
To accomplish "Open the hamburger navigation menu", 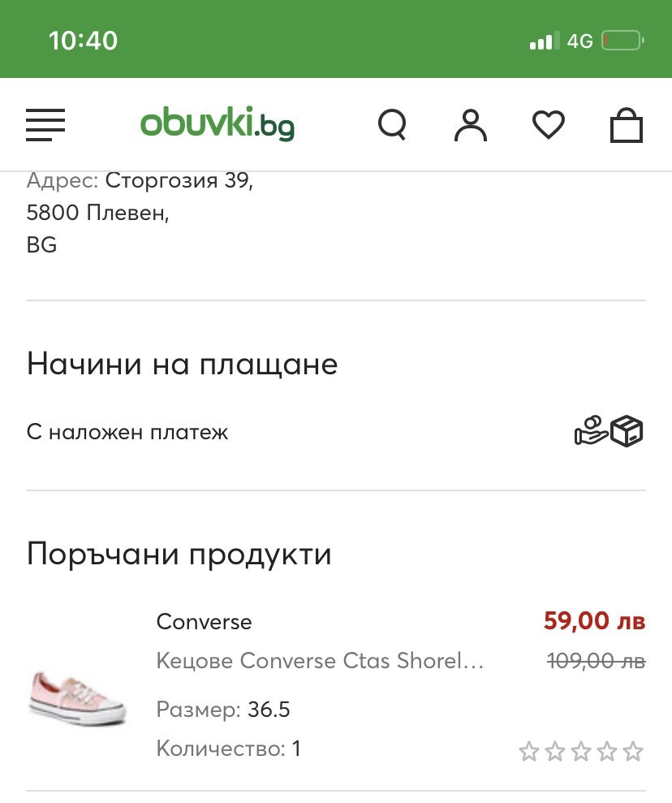I will (45, 125).
